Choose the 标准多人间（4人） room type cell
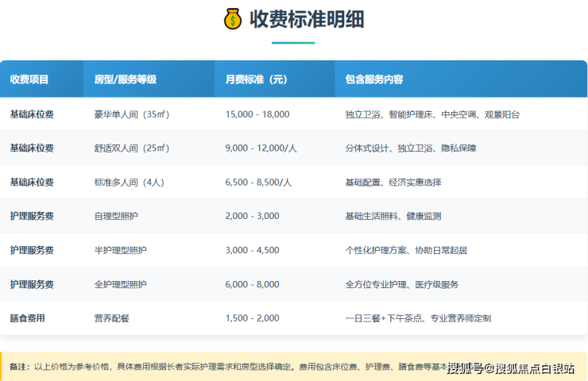Viewport: 588px width, 381px height. click(129, 183)
